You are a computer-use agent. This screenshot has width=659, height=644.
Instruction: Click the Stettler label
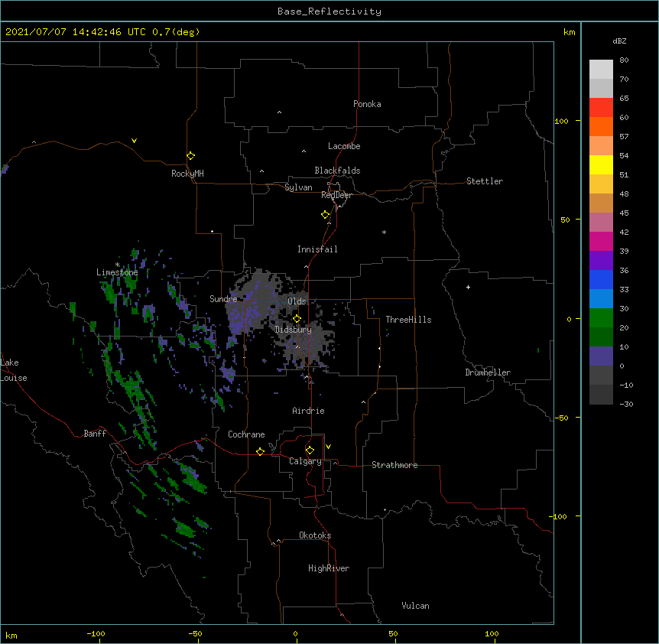tap(485, 181)
